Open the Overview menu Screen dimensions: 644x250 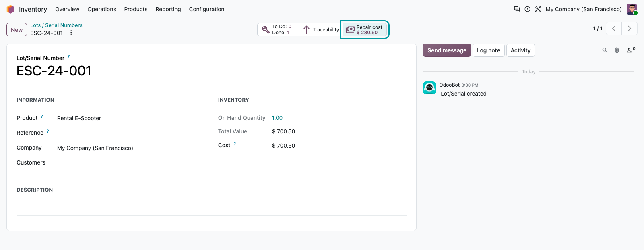[67, 9]
